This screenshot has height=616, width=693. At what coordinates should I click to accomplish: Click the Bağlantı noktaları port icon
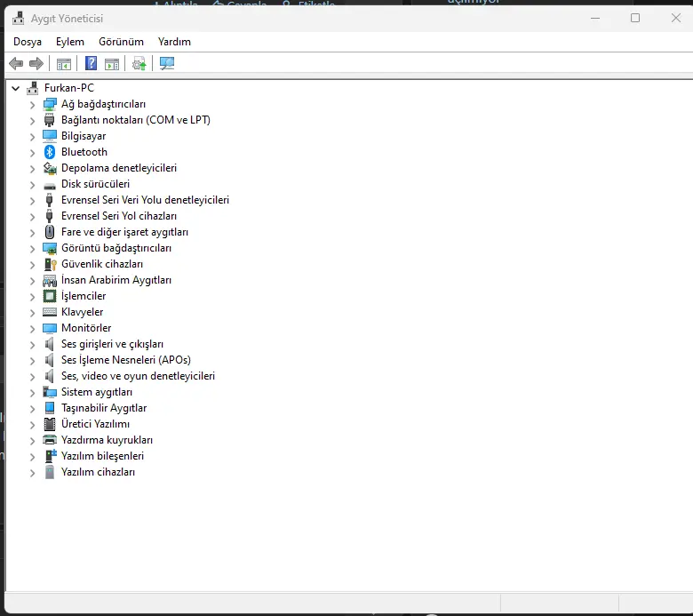point(50,120)
